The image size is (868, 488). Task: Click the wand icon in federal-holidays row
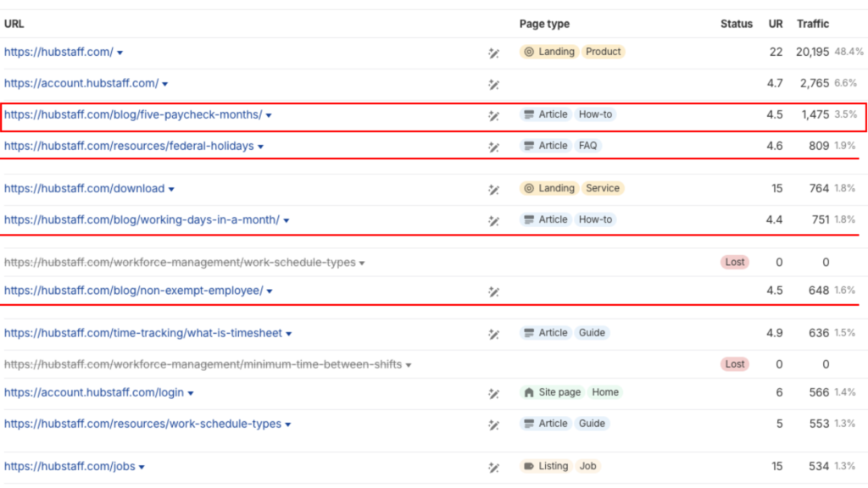[494, 147]
